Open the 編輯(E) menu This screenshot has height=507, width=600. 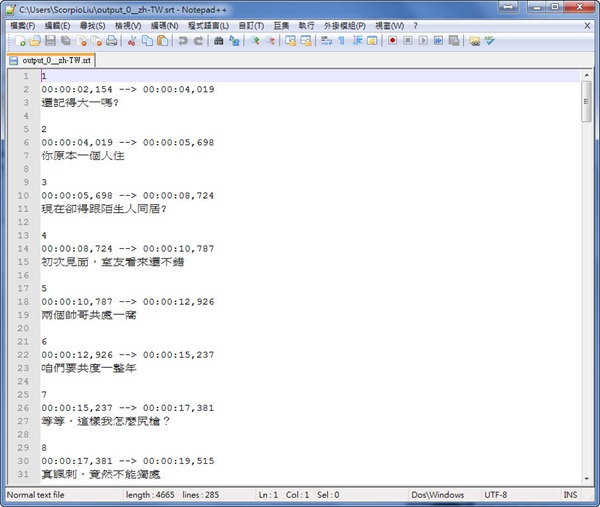tap(57, 26)
